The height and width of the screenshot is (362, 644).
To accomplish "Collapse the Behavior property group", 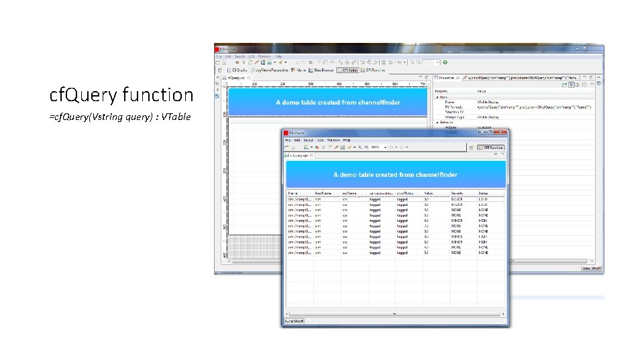I will click(437, 122).
